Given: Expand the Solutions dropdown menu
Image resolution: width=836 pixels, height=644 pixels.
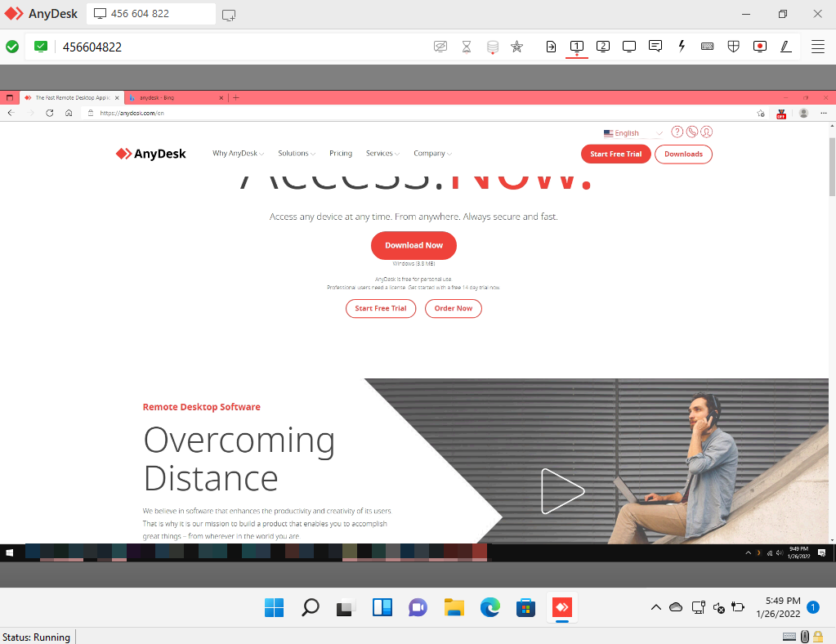Looking at the screenshot, I should [297, 154].
